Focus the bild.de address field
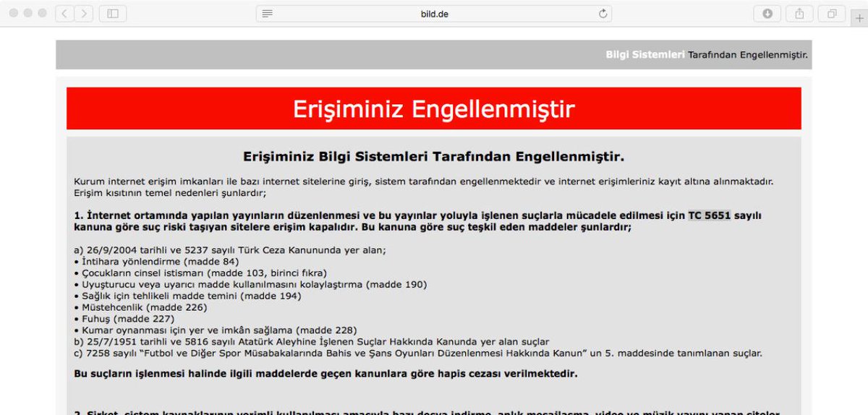Screen dimensions: 868x415 click(434, 14)
